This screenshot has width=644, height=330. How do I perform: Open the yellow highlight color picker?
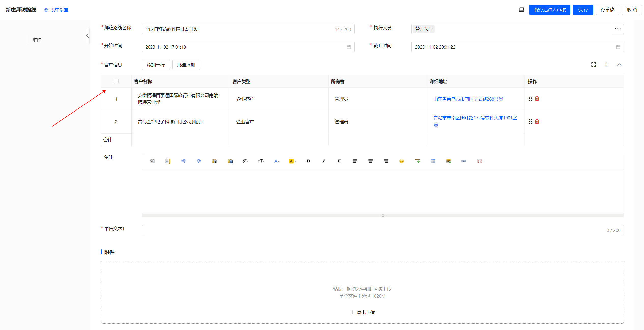pyautogui.click(x=292, y=161)
